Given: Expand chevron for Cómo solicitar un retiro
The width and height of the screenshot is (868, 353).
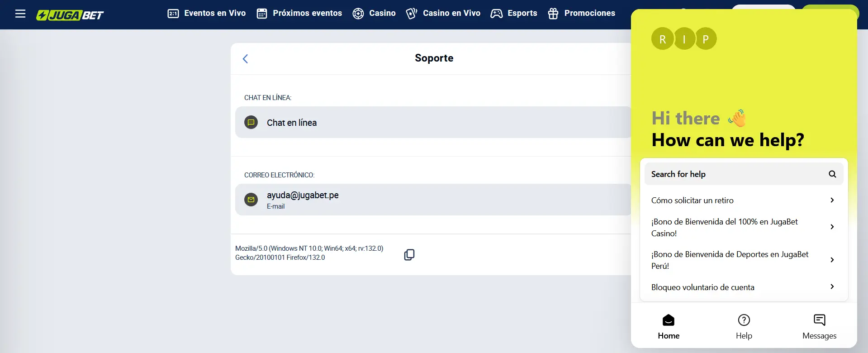Looking at the screenshot, I should tap(832, 200).
